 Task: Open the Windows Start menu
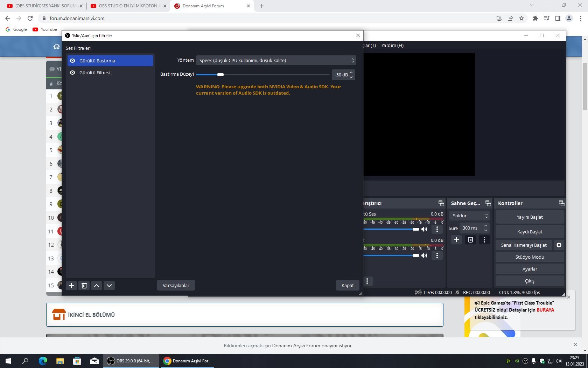8,361
